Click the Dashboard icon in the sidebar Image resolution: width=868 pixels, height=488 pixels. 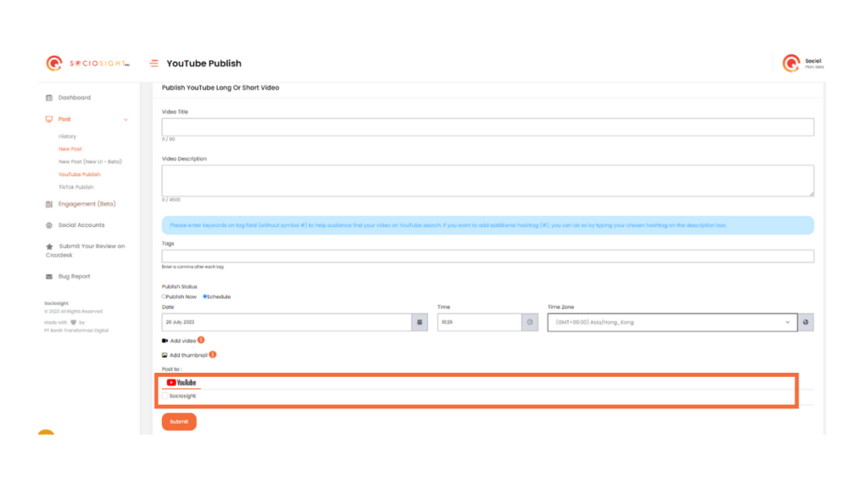(49, 98)
